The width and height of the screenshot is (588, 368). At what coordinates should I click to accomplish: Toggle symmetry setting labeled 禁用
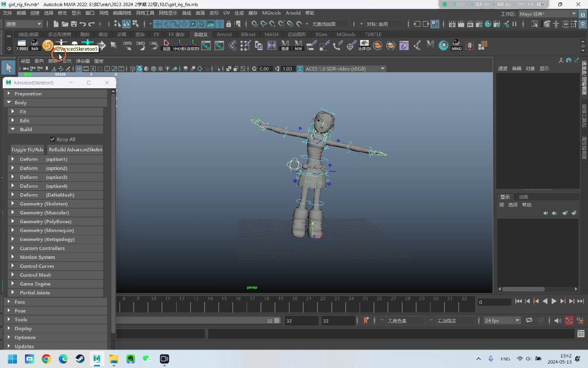tap(384, 24)
